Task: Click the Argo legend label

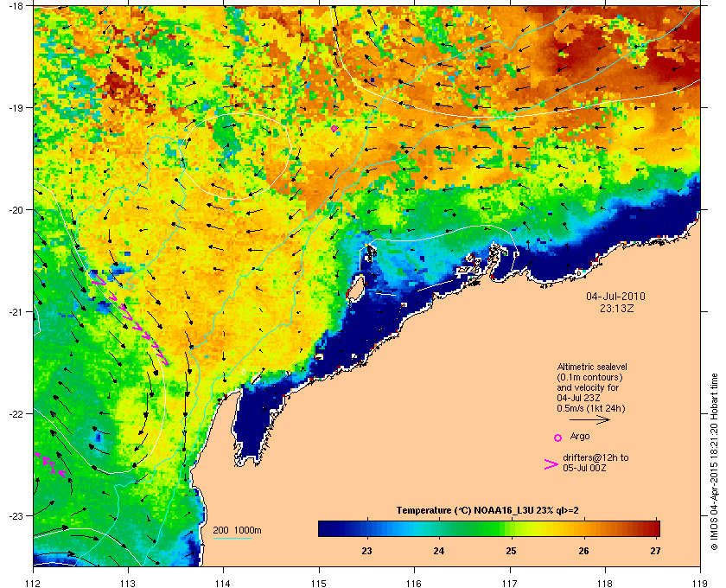Action: [580, 436]
